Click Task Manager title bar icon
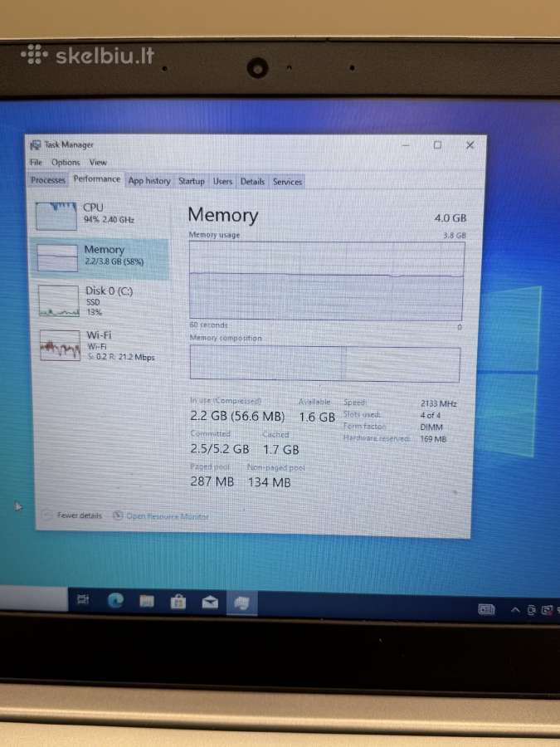This screenshot has height=747, width=560. click(x=36, y=144)
